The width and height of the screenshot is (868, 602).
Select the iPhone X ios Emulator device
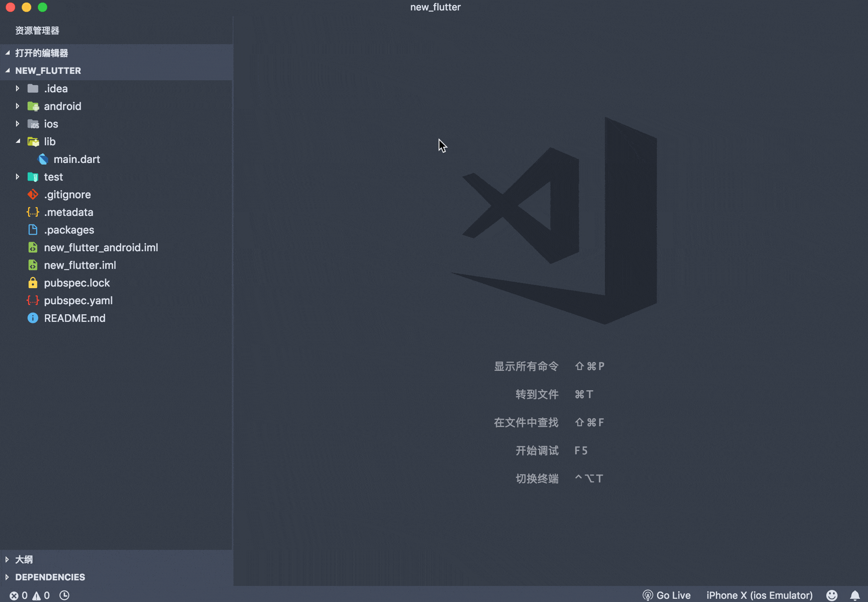(x=759, y=595)
